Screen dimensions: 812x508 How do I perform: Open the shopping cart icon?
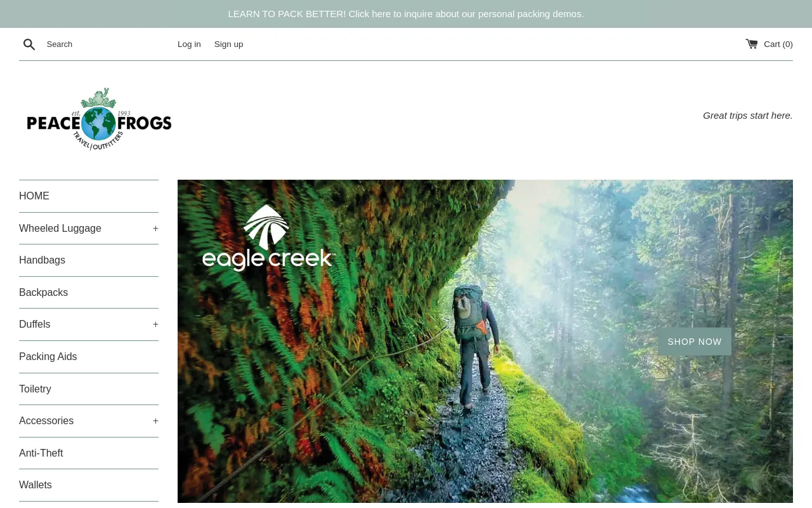click(x=752, y=44)
